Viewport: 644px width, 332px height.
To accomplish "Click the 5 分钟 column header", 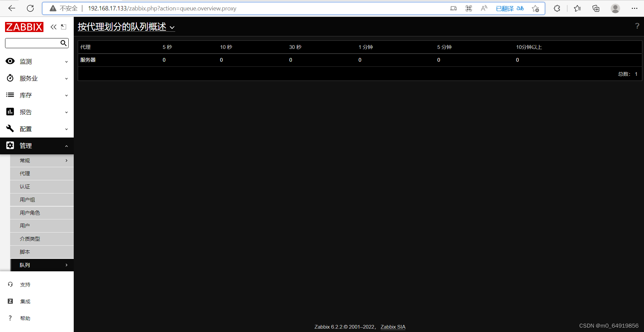I will tap(444, 47).
